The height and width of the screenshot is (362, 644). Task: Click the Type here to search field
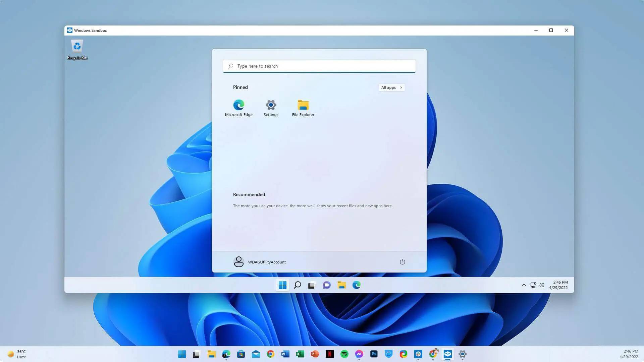tap(319, 66)
